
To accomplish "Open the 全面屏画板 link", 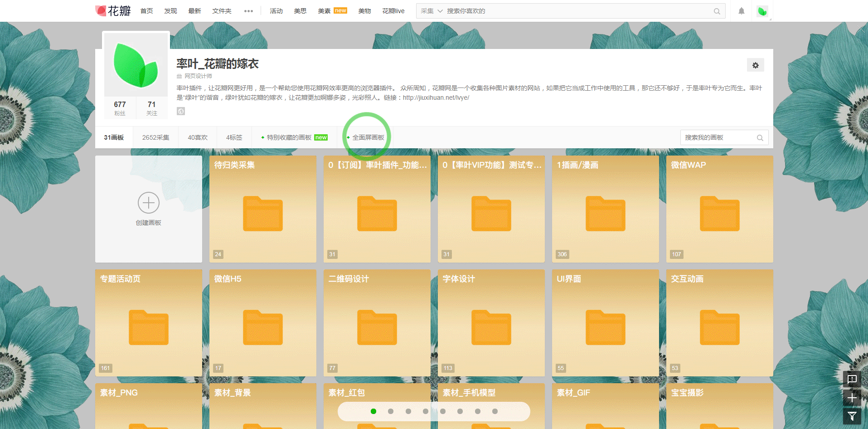I will point(368,137).
